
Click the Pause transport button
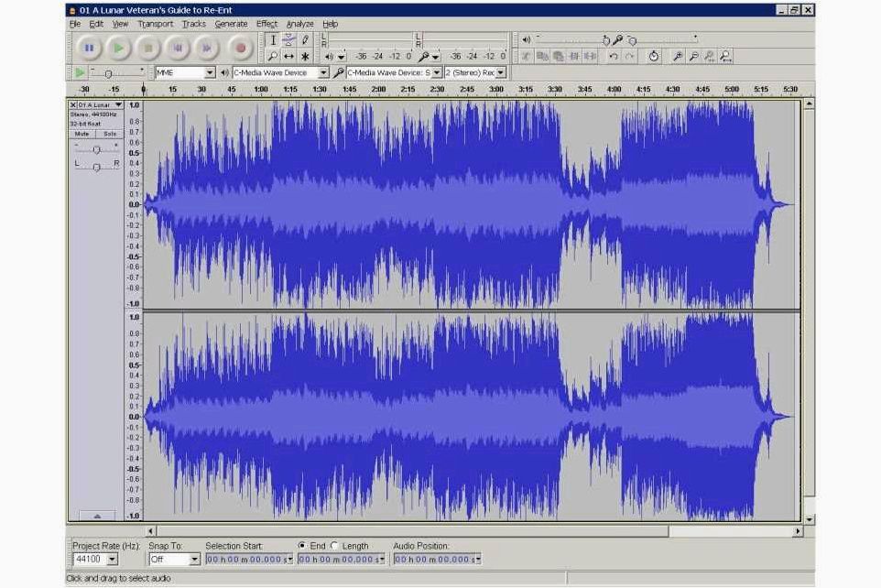point(89,49)
